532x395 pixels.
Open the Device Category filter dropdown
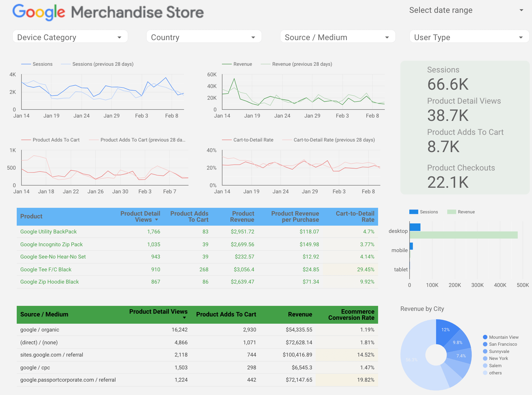coord(70,37)
